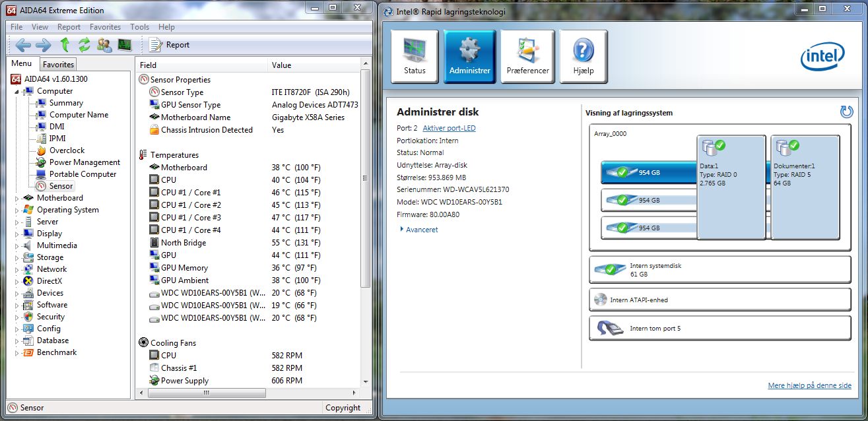Open Hjælp question mark button
Image resolution: width=868 pixels, height=421 pixels.
(584, 57)
